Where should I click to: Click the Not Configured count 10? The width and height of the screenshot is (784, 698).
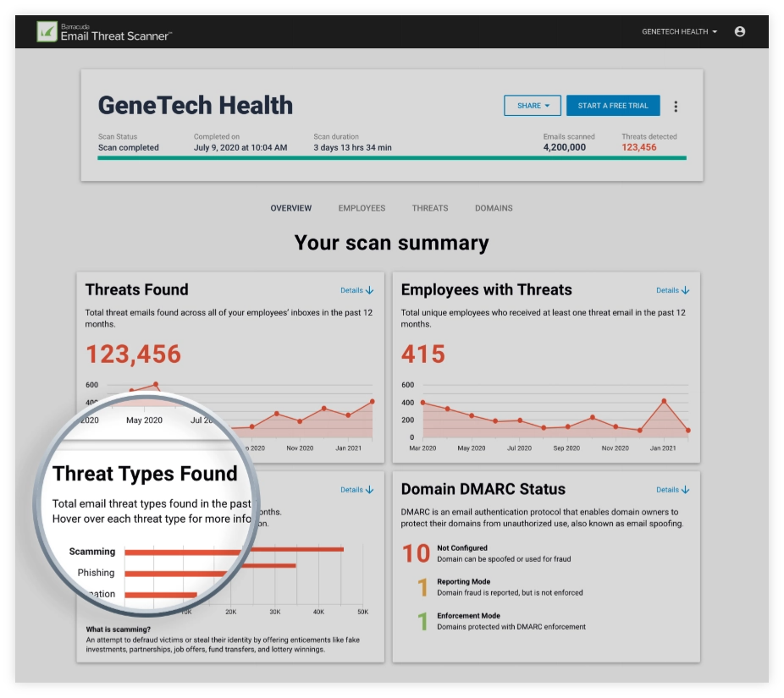coord(416,553)
